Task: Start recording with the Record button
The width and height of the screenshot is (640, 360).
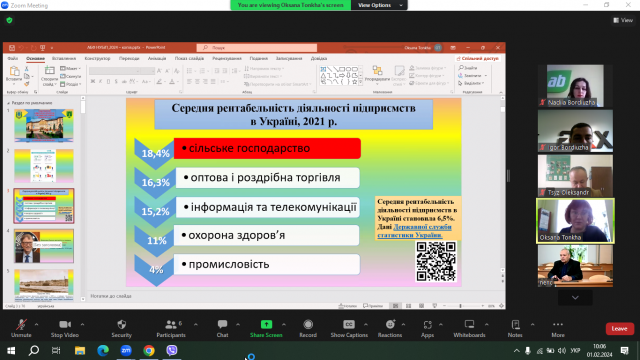Action: [308, 324]
